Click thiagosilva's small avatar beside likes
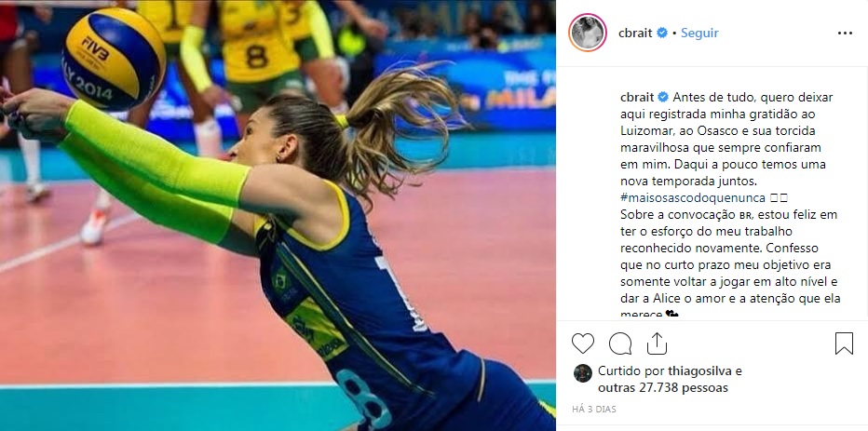The width and height of the screenshot is (868, 431). 582,373
